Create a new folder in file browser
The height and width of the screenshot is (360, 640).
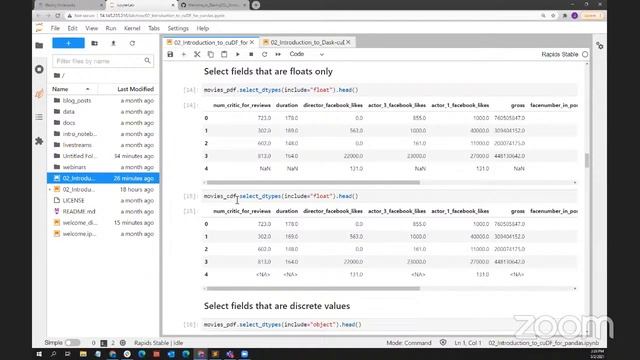pos(94,43)
